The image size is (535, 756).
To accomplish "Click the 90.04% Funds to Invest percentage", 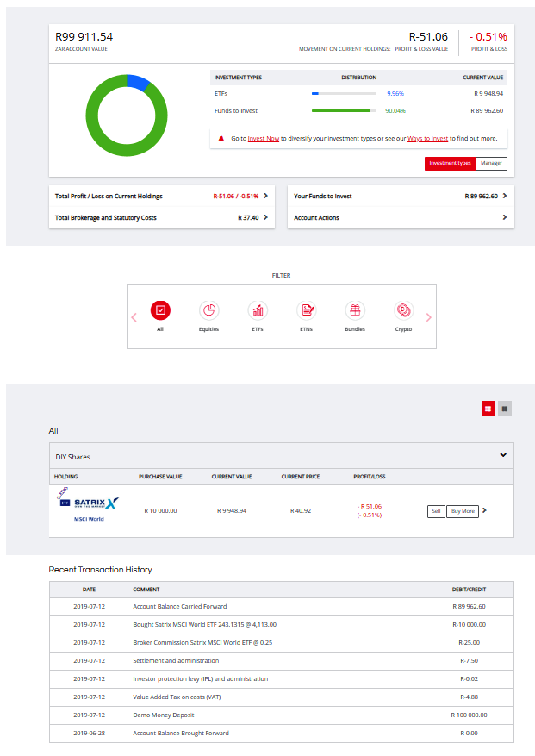I will coord(395,111).
